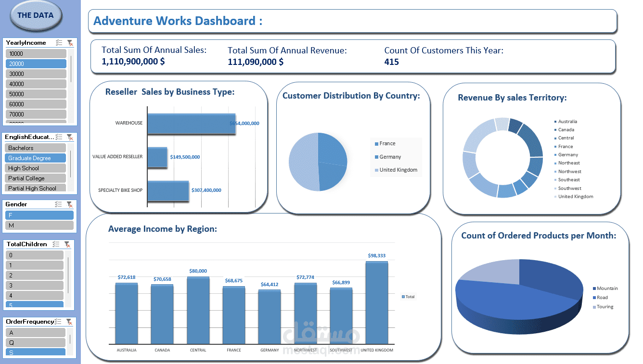Click the VALUE ADDED RESELLER bar
The width and height of the screenshot is (643, 364).
(157, 157)
